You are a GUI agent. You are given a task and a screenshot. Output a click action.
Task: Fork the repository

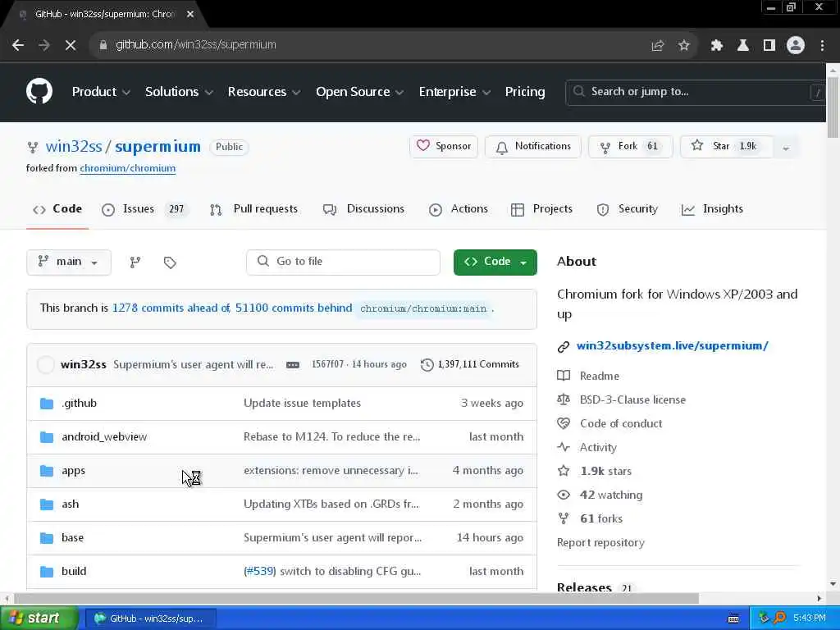[x=630, y=146]
